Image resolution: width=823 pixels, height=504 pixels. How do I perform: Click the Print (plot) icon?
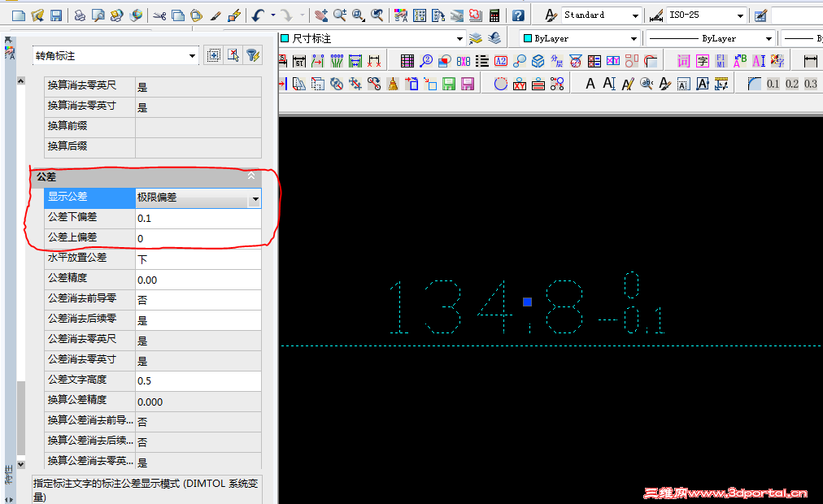tap(80, 15)
